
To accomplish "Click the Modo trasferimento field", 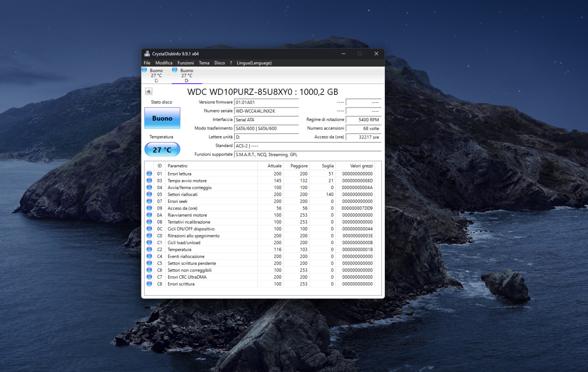I will pos(266,128).
